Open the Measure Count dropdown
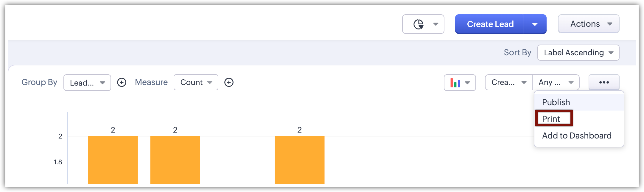 click(x=196, y=82)
